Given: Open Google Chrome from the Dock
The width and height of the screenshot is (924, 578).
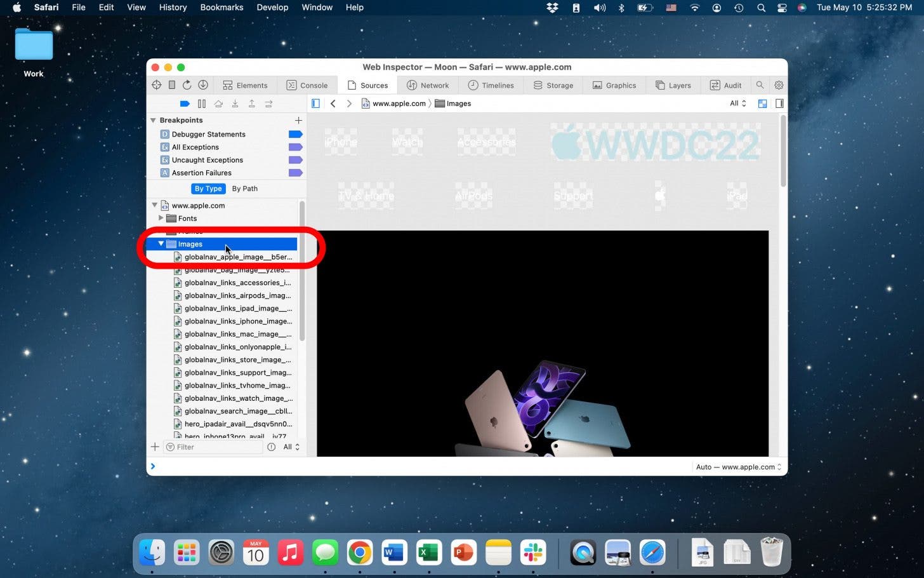Looking at the screenshot, I should point(360,553).
